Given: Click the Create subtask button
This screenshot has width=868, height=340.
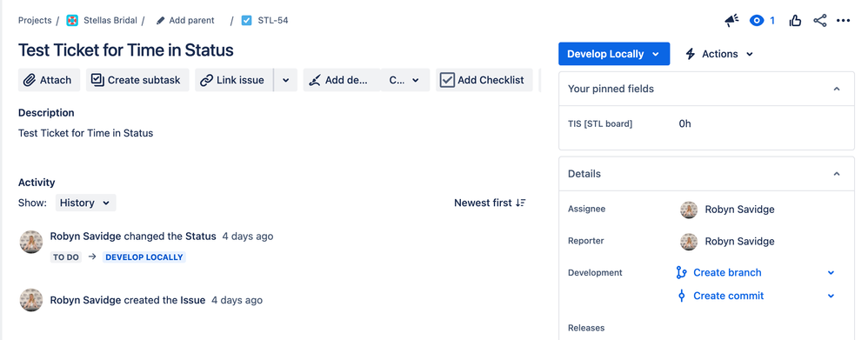Looking at the screenshot, I should (x=137, y=80).
